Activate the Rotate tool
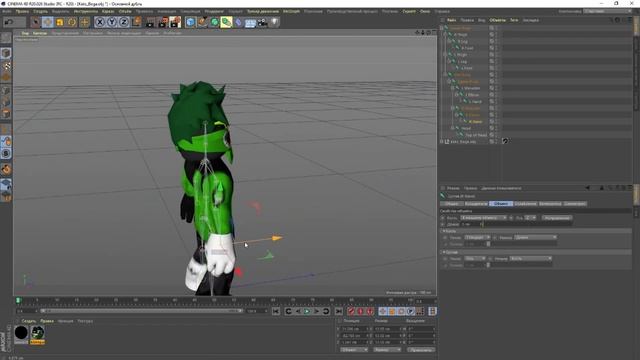Image resolution: width=640 pixels, height=360 pixels. click(72, 22)
